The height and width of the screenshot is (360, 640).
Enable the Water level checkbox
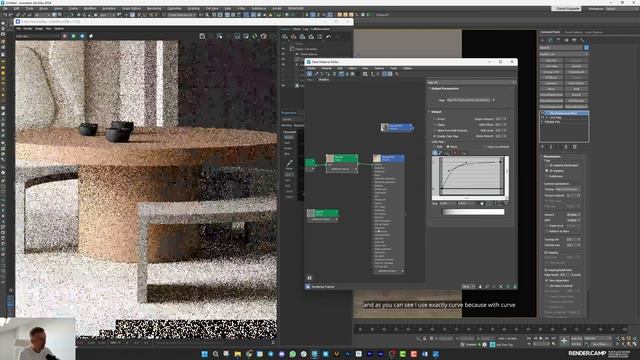(547, 226)
